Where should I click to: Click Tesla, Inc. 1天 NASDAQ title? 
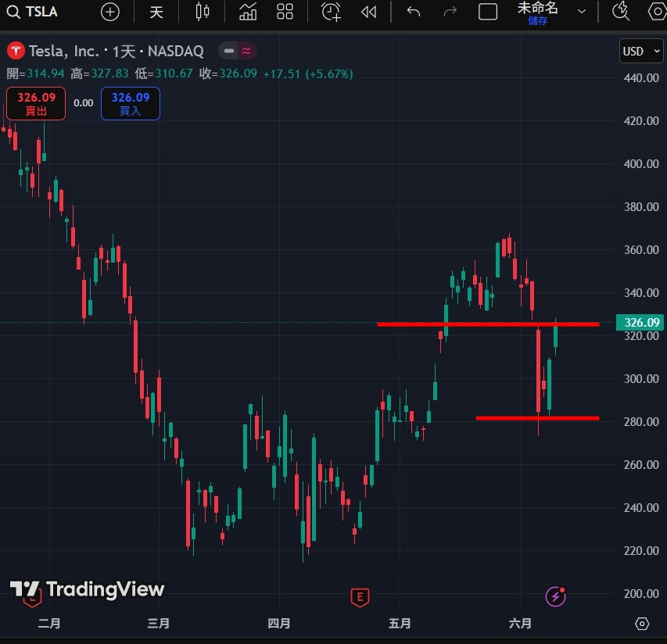point(117,52)
